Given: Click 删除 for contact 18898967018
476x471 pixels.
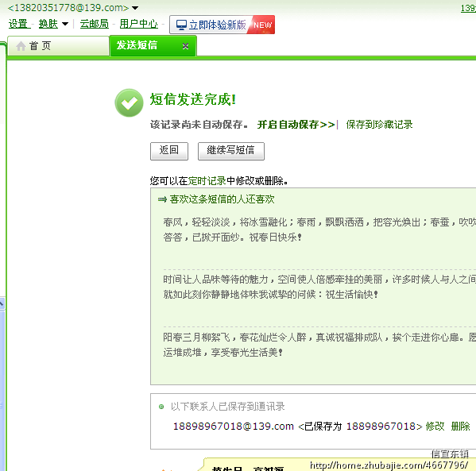Looking at the screenshot, I should pos(460,427).
